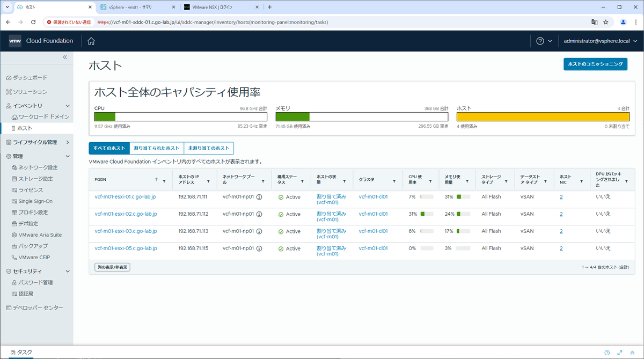Filter the storage type column
Viewport: 644px width, 359px height.
coord(506,181)
